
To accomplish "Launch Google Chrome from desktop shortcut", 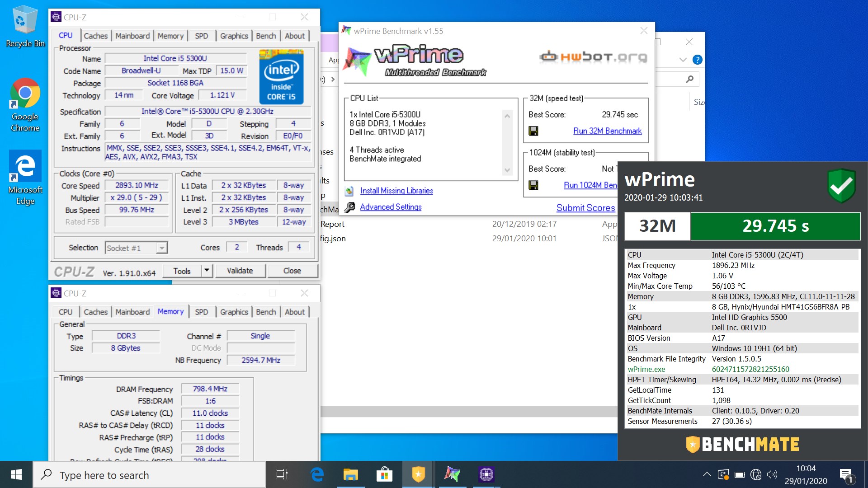I will (25, 105).
